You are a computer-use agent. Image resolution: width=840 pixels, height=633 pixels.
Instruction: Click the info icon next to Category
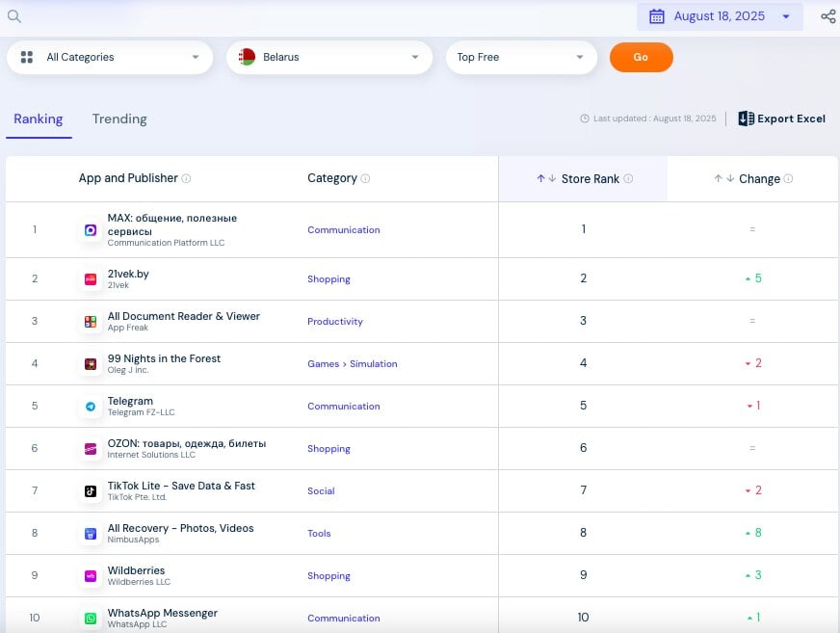pyautogui.click(x=365, y=178)
